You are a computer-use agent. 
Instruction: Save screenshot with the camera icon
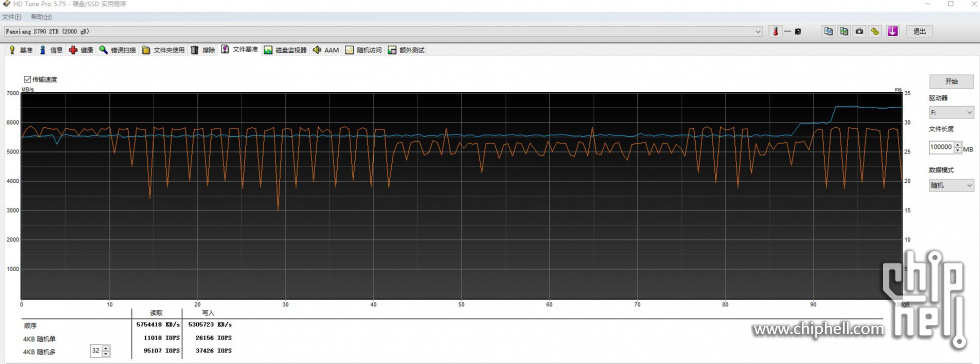pyautogui.click(x=860, y=31)
